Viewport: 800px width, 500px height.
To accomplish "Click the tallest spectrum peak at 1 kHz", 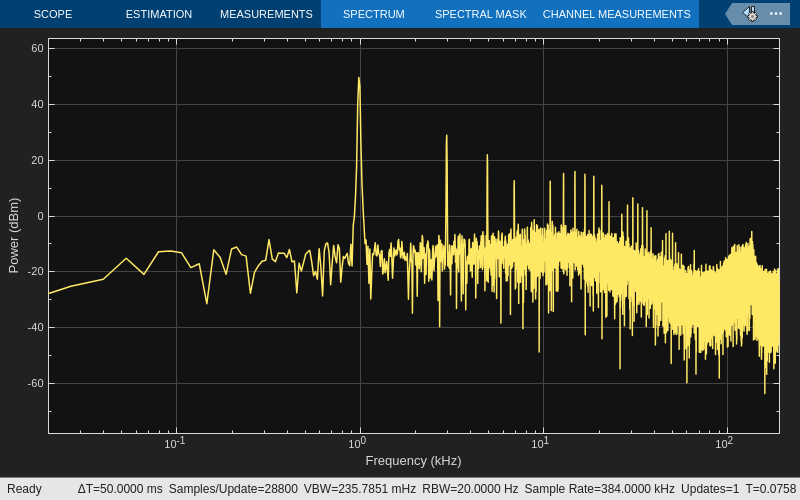I will tap(359, 80).
